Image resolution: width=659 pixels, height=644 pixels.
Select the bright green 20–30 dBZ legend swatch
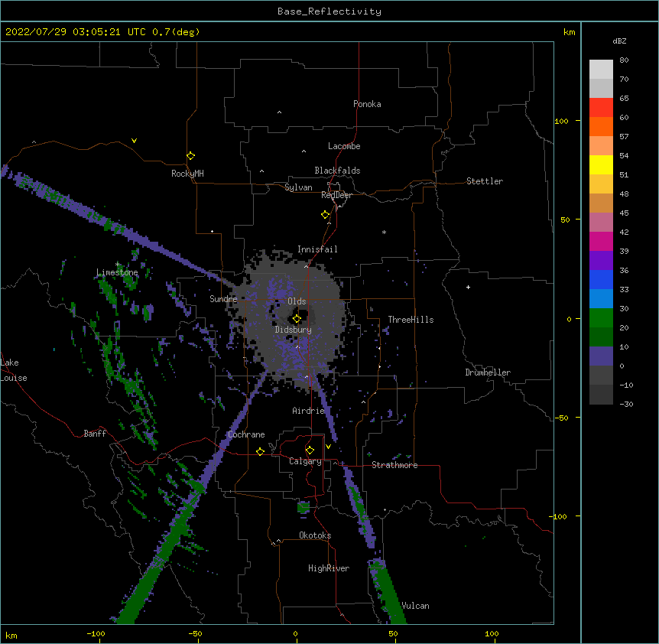pyautogui.click(x=601, y=318)
